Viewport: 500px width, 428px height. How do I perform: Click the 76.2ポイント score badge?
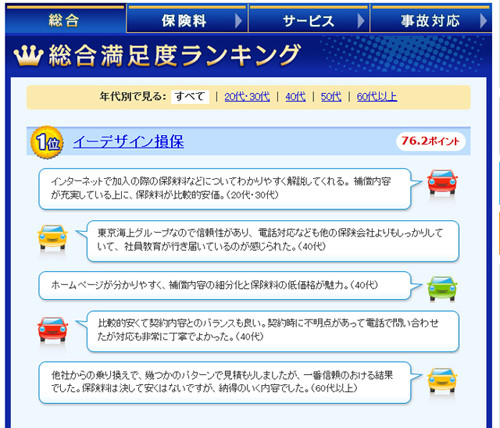430,141
